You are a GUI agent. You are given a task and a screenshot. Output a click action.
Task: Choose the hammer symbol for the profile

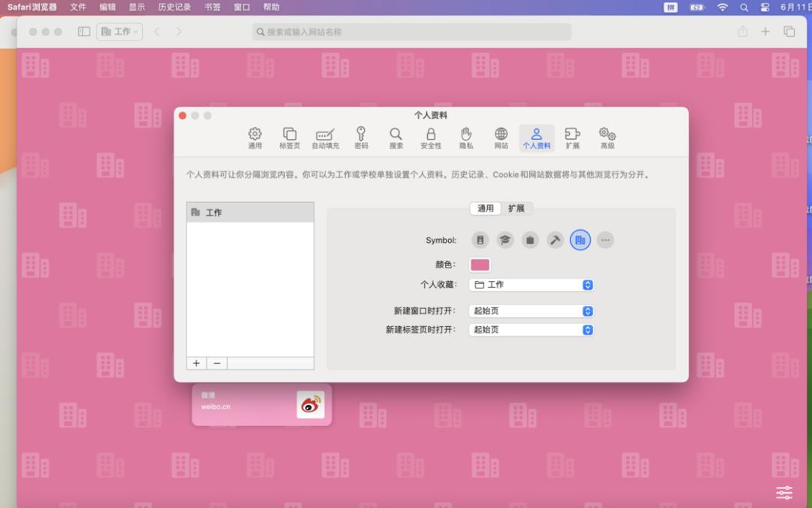click(555, 240)
